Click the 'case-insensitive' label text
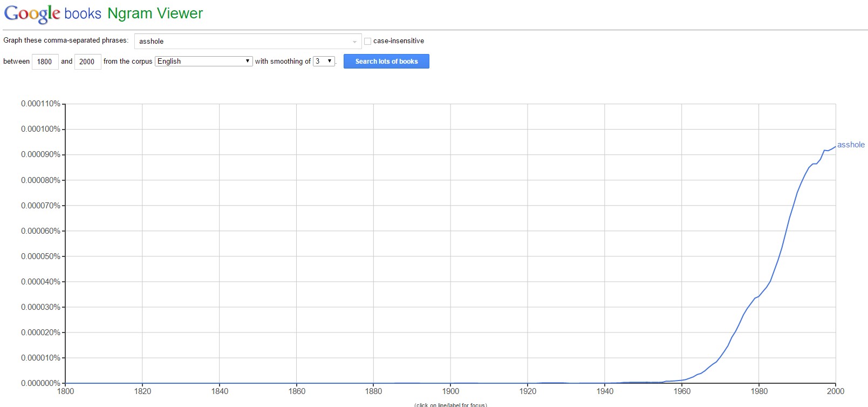868x407 pixels. click(399, 41)
